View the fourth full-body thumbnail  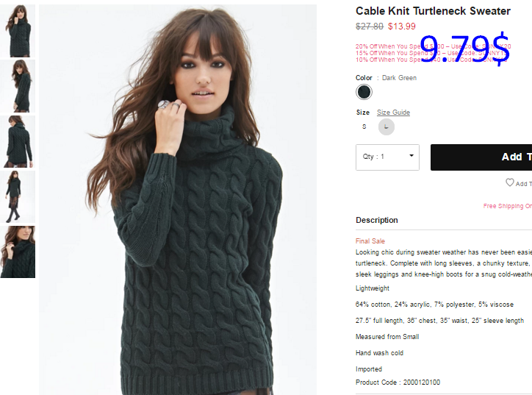tap(18, 197)
